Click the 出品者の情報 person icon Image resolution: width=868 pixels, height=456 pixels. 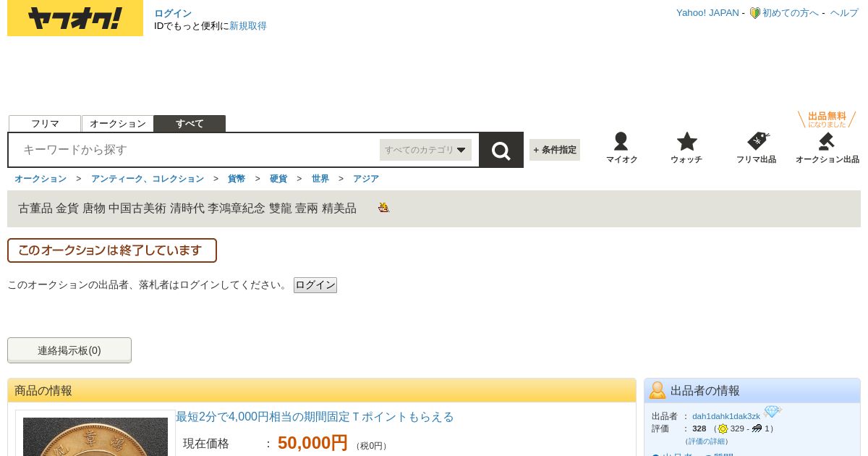658,390
